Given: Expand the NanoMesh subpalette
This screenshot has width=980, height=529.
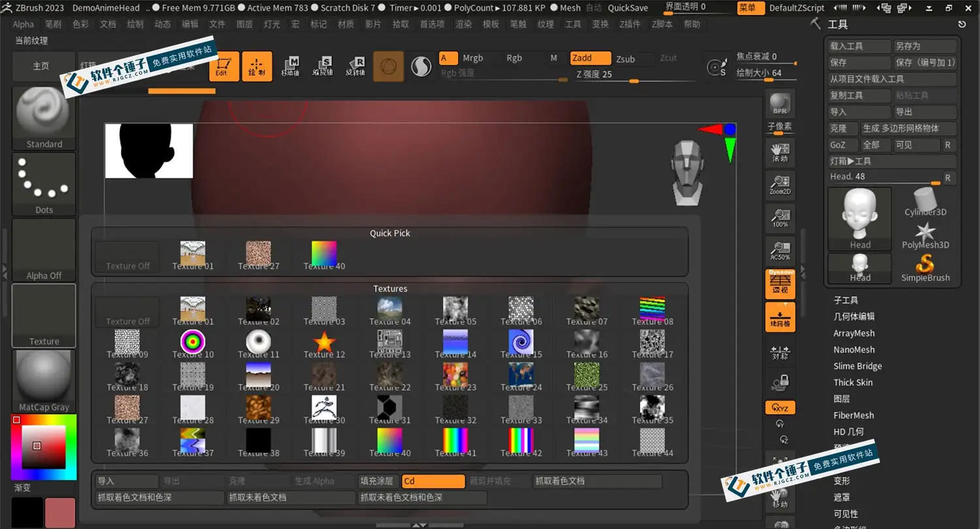Looking at the screenshot, I should point(854,350).
